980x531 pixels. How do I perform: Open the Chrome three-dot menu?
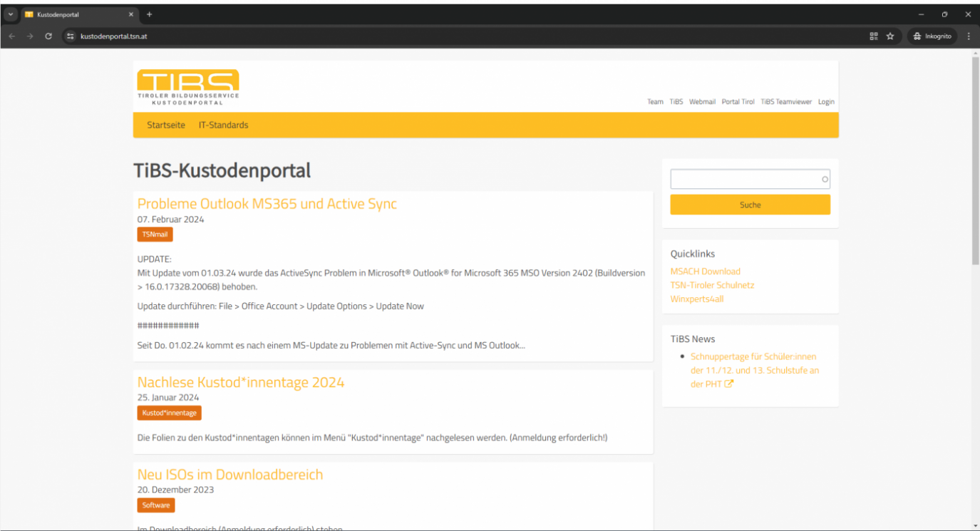[968, 36]
